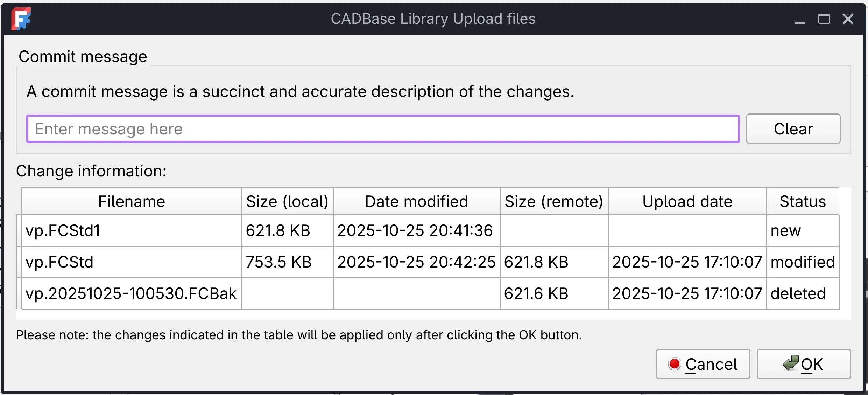Image resolution: width=868 pixels, height=395 pixels.
Task: Click the Upload date column header
Action: click(x=687, y=201)
